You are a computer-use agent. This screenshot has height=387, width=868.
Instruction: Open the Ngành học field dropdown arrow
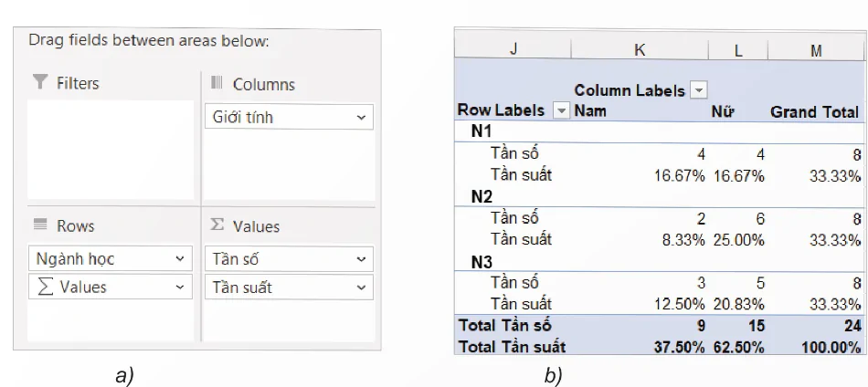(179, 259)
